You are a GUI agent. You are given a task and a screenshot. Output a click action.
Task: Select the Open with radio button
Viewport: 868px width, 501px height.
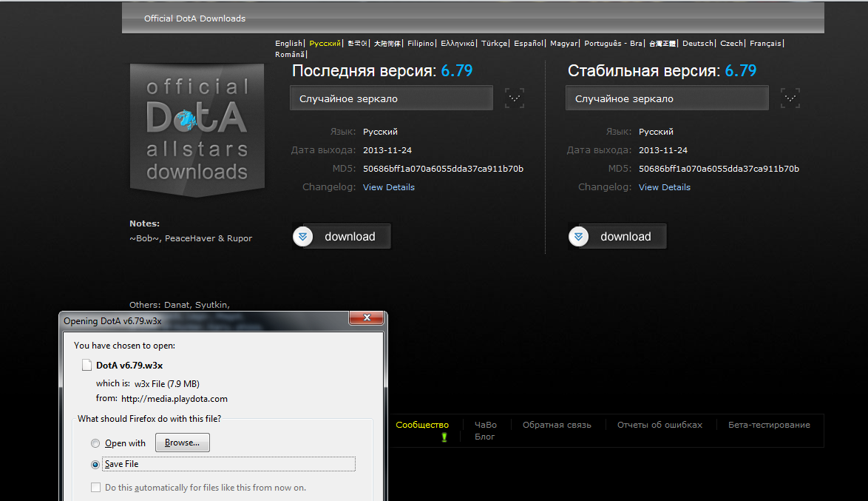click(x=95, y=443)
